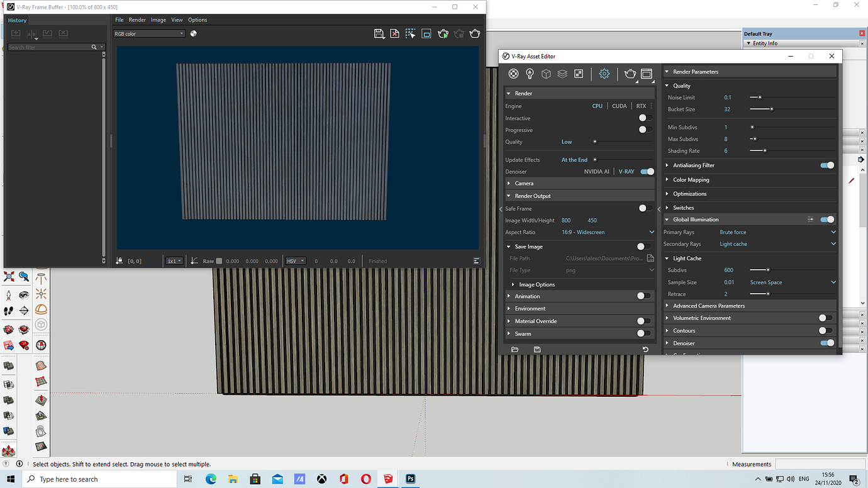868x488 pixels.
Task: Open the Aspect Ratio dropdown
Action: coord(651,231)
